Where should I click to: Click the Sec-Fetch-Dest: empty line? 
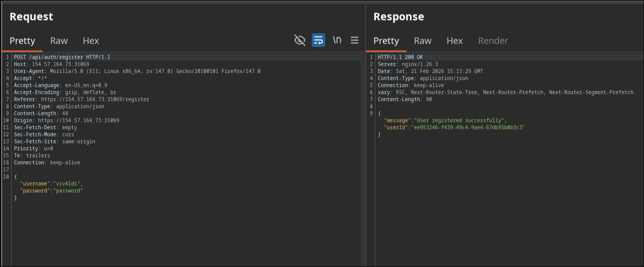pyautogui.click(x=46, y=127)
